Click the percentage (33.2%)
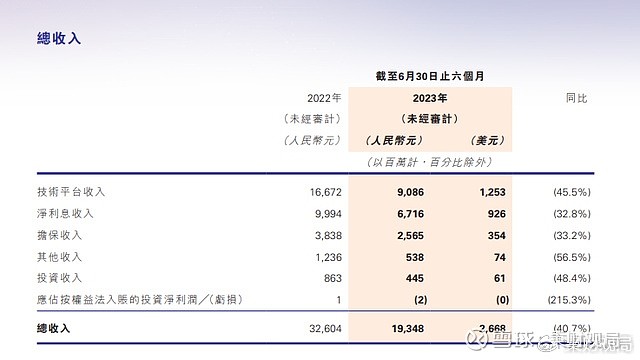 pos(572,236)
